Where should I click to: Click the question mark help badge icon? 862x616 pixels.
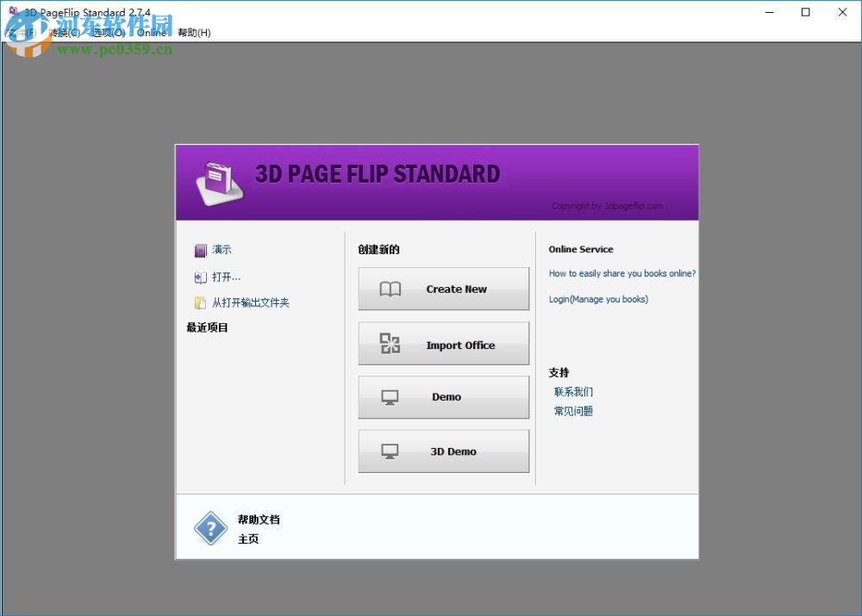point(211,528)
